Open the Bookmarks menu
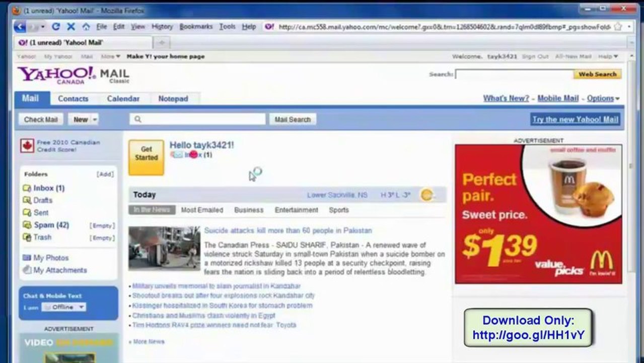Viewport: 644px width, 363px height. tap(196, 27)
